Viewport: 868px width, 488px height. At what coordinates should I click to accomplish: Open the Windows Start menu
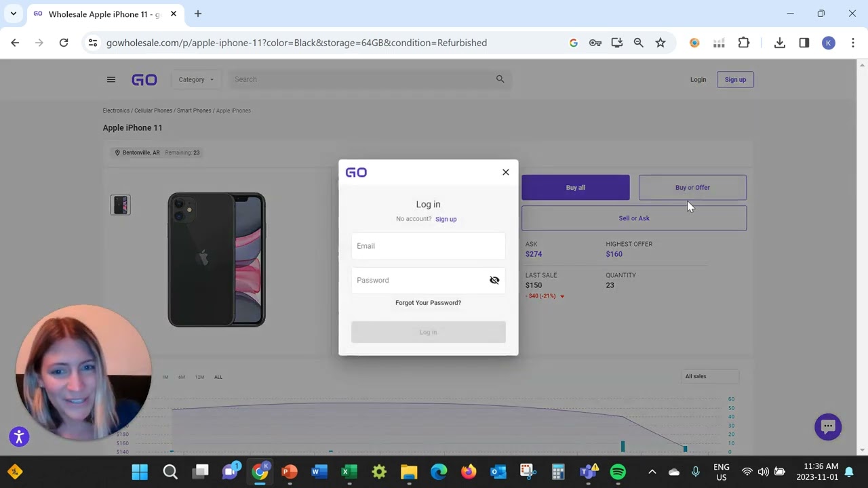pyautogui.click(x=140, y=472)
